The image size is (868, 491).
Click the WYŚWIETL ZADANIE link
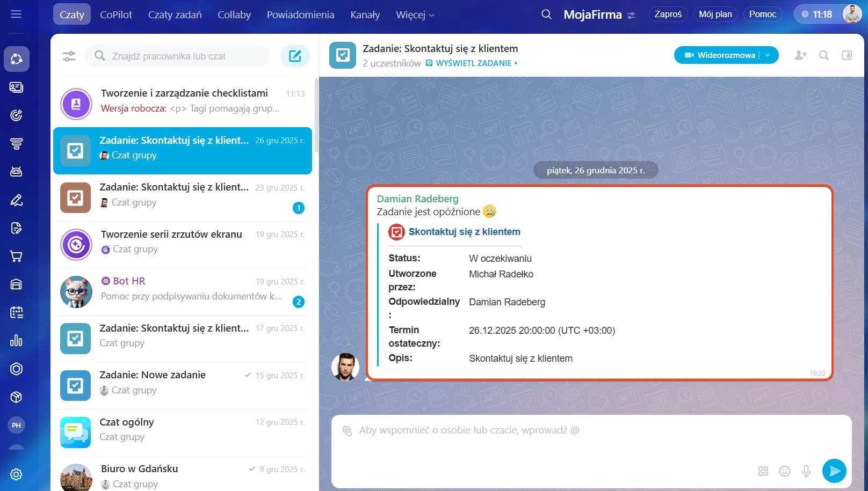point(473,63)
